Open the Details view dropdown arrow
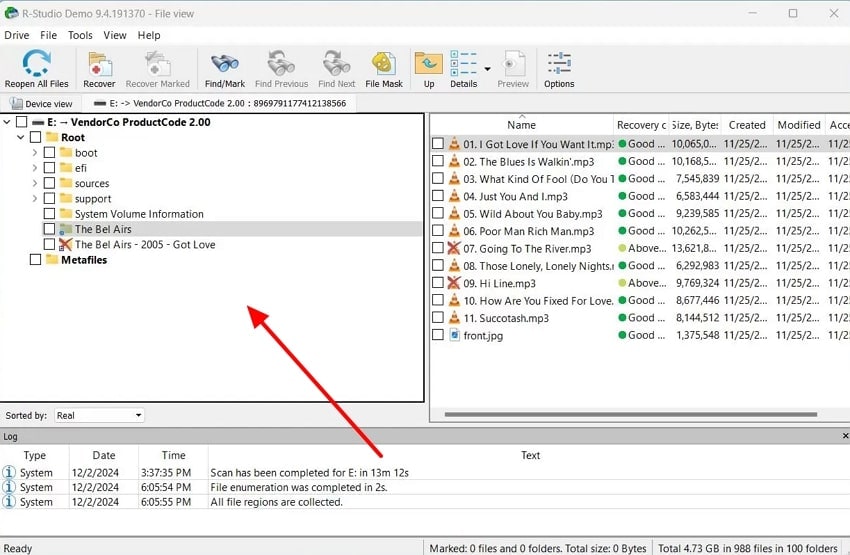Viewport: 850px width, 555px height. pyautogui.click(x=487, y=69)
